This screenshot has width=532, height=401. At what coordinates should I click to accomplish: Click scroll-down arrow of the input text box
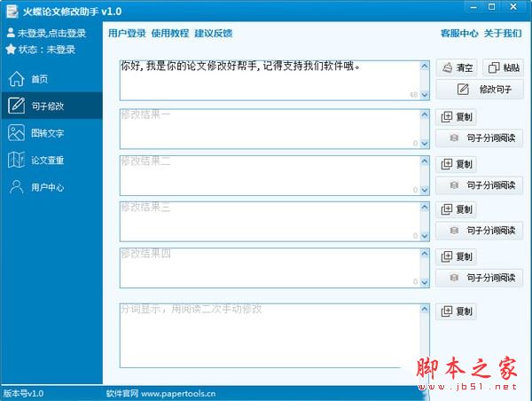(x=425, y=95)
